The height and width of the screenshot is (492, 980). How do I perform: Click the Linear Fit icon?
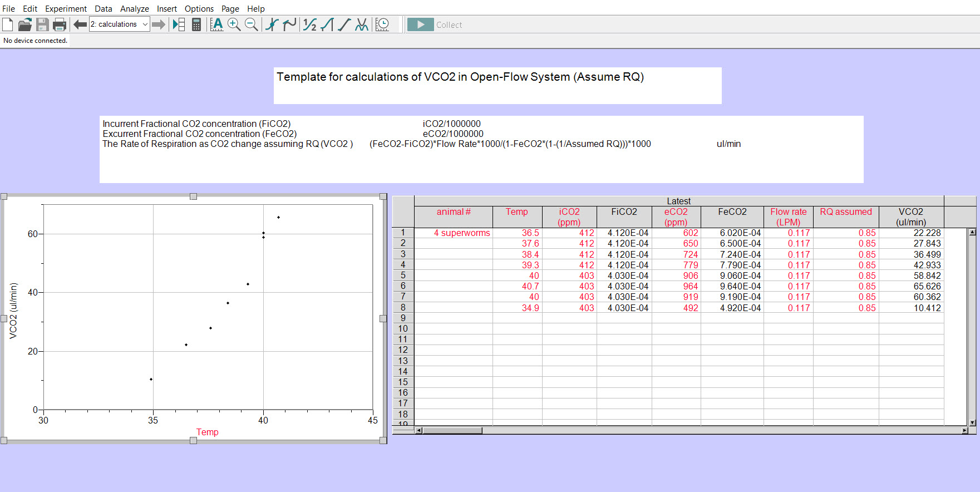[x=344, y=24]
